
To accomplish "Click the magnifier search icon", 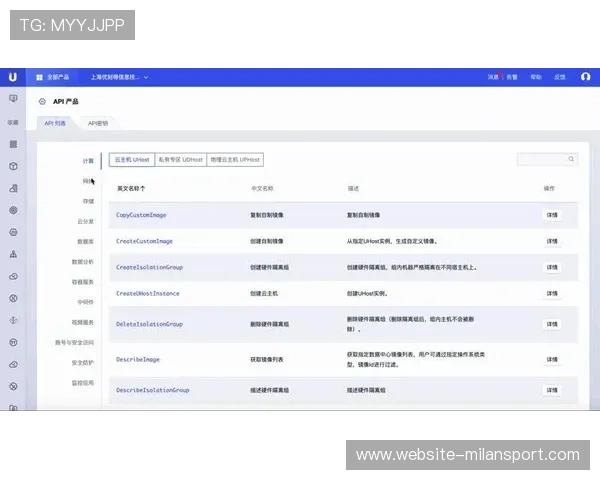I will coord(571,159).
